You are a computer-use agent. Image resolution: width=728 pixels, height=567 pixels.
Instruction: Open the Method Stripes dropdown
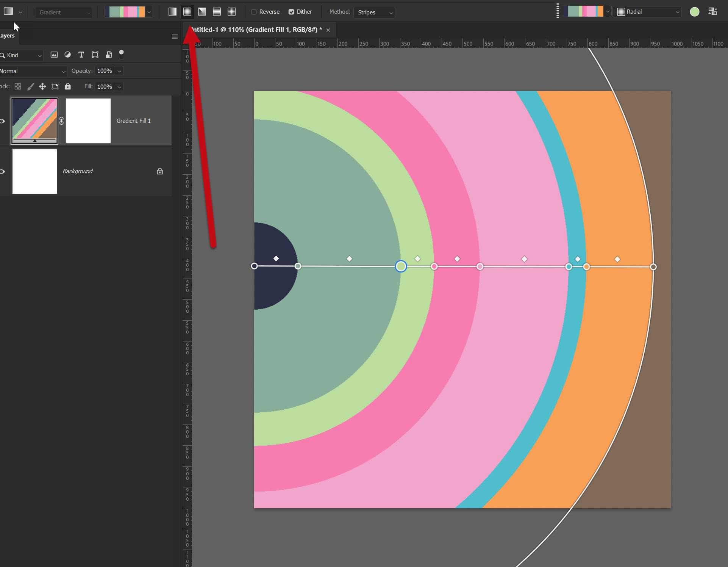[x=374, y=12]
